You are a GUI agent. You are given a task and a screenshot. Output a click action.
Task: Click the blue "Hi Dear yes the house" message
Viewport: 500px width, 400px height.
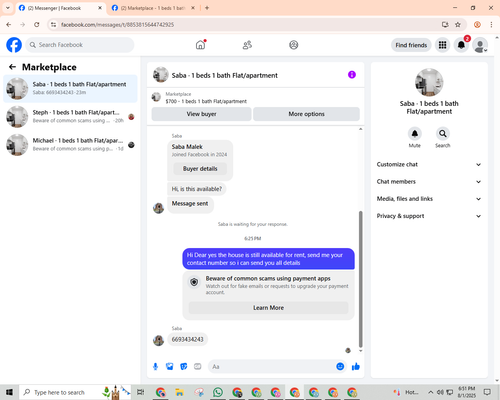[268, 259]
